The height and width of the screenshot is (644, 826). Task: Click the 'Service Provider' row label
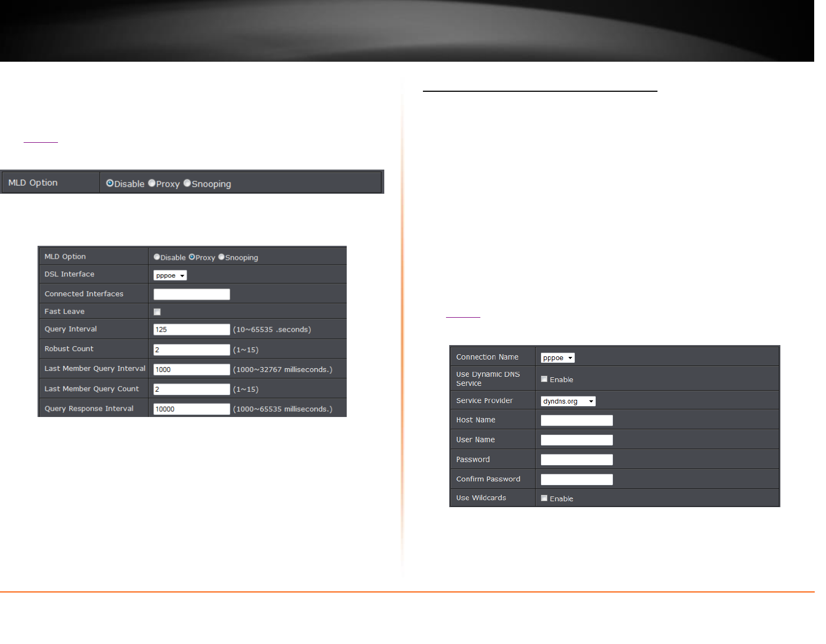pyautogui.click(x=484, y=400)
